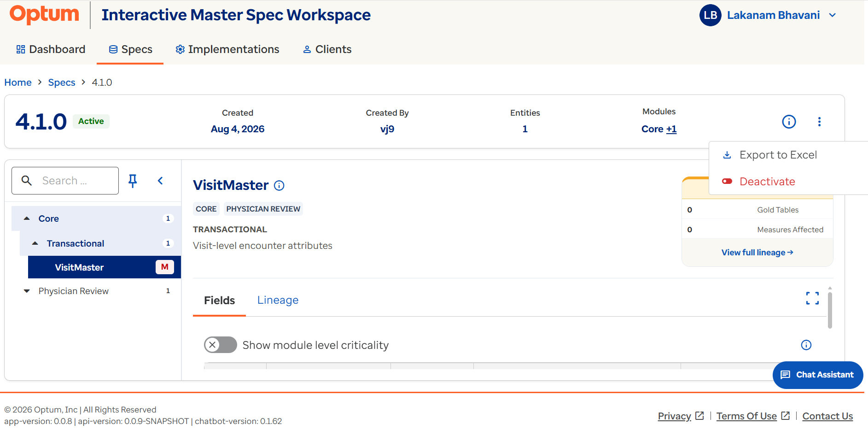Expand the Physician Review tree node
Image resolution: width=868 pixels, height=430 pixels.
tap(27, 291)
